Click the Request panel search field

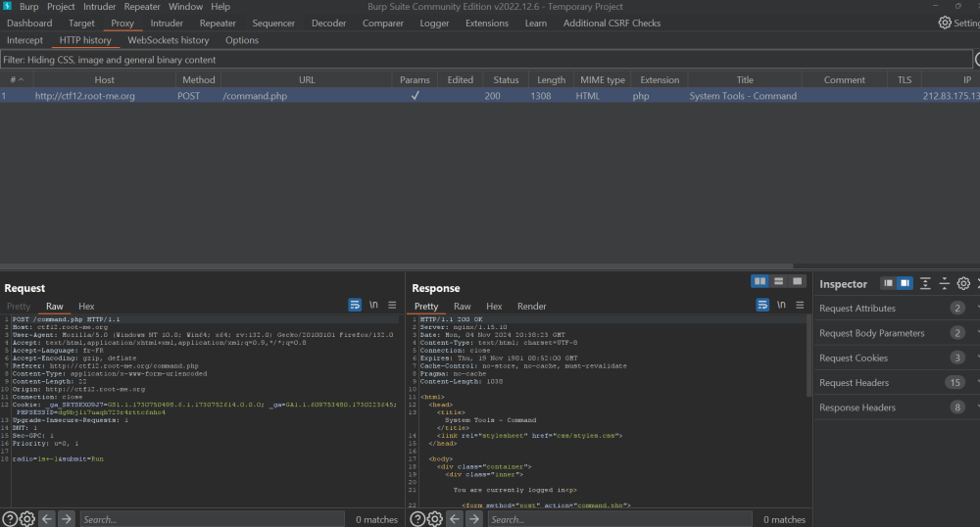pyautogui.click(x=212, y=519)
